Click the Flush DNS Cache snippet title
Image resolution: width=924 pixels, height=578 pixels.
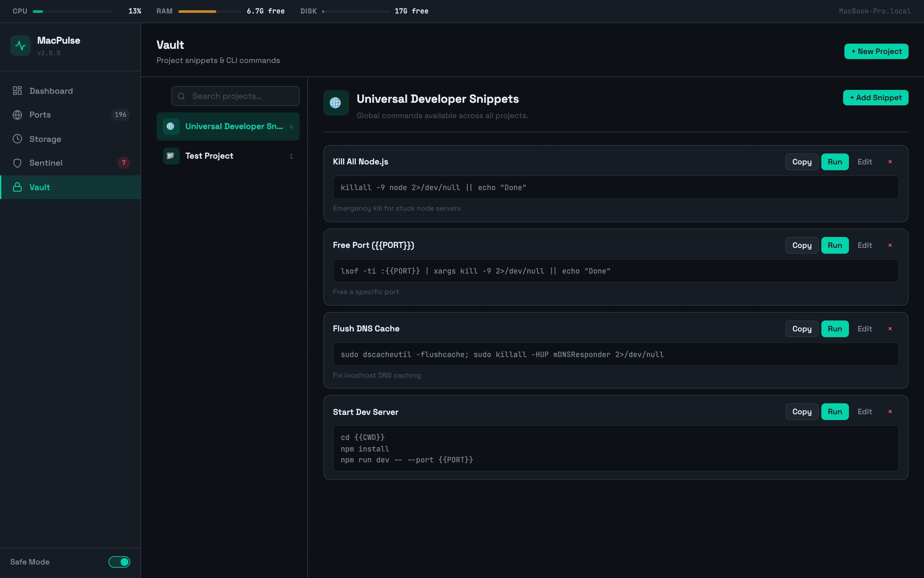[366, 329]
